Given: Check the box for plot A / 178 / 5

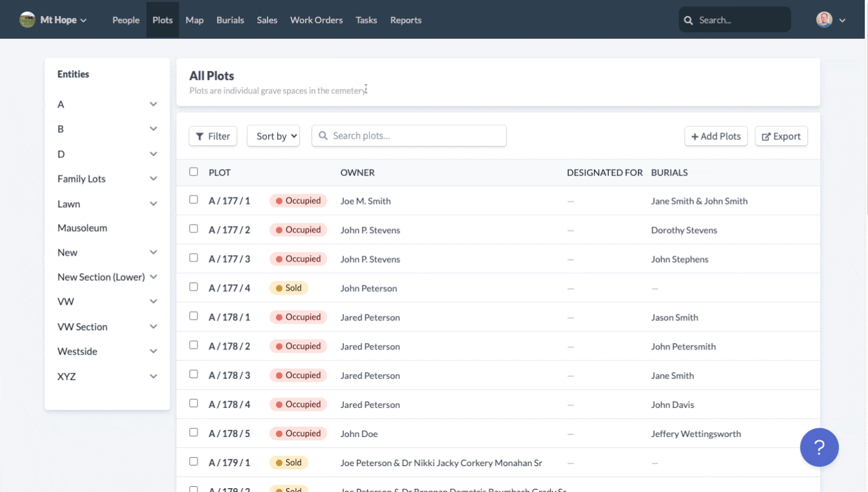Looking at the screenshot, I should point(194,432).
